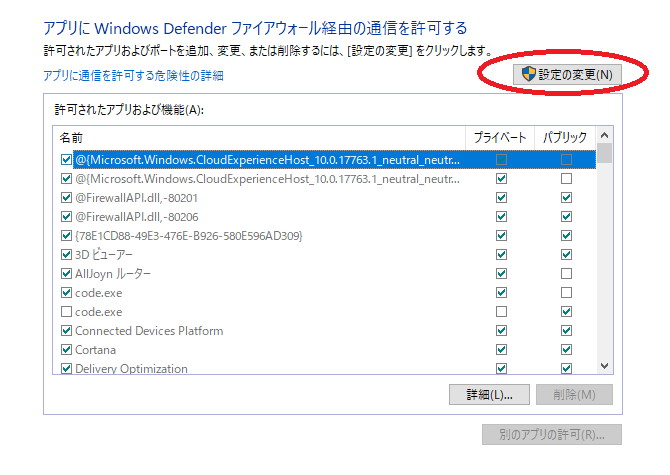Image resolution: width=670 pixels, height=475 pixels.
Task: Uncheck the checked code.exe name checkbox
Action: point(66,293)
